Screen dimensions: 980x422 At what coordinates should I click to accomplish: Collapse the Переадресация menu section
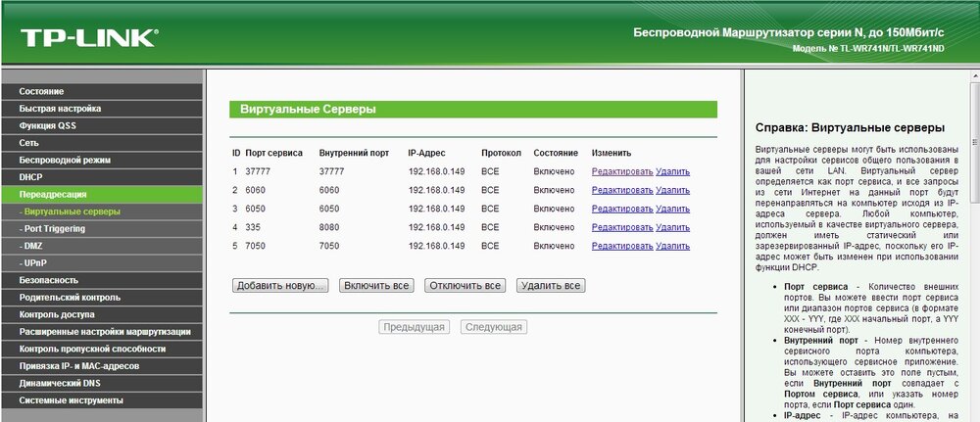coord(102,194)
